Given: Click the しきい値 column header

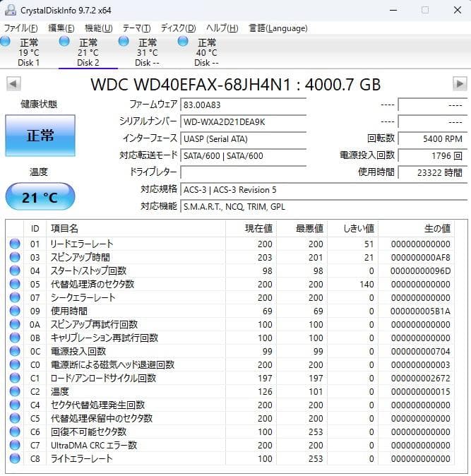Looking at the screenshot, I should point(353,229).
